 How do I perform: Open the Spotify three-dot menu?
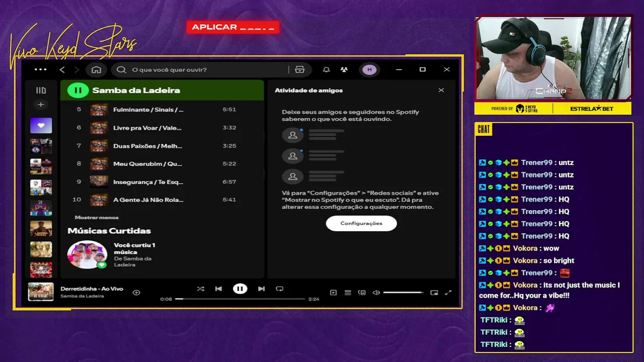click(40, 69)
